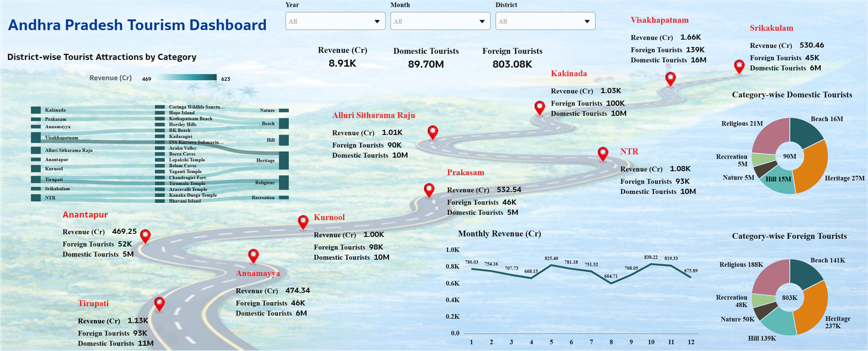Expand the Month filter dropdown arrow

[x=482, y=21]
